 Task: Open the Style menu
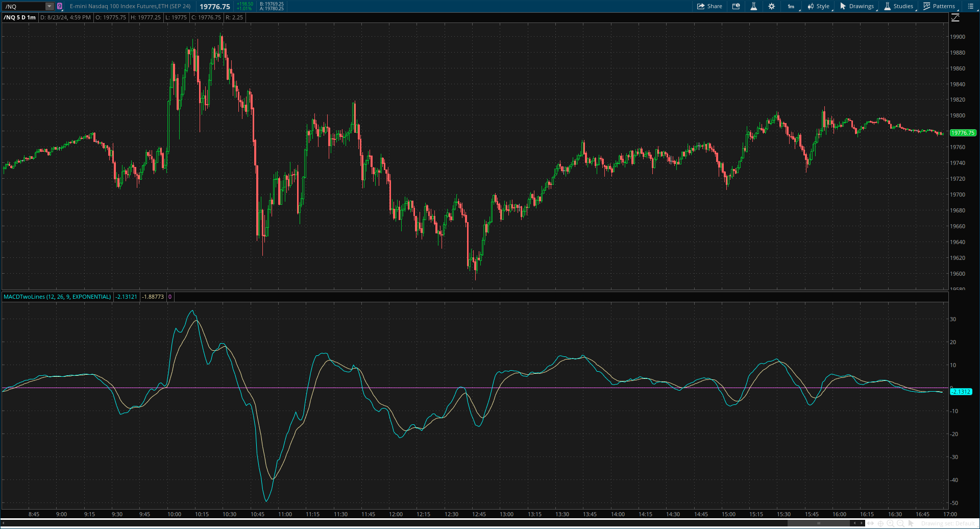pyautogui.click(x=818, y=6)
